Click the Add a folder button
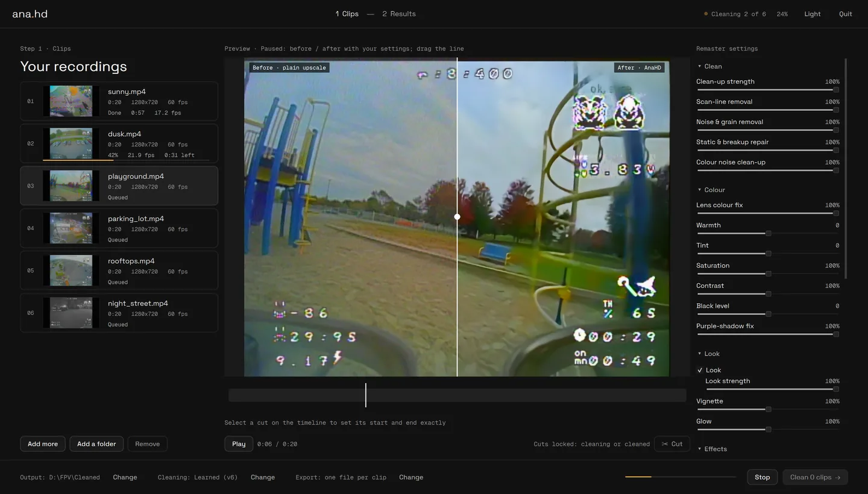Image resolution: width=868 pixels, height=494 pixels. 96,444
